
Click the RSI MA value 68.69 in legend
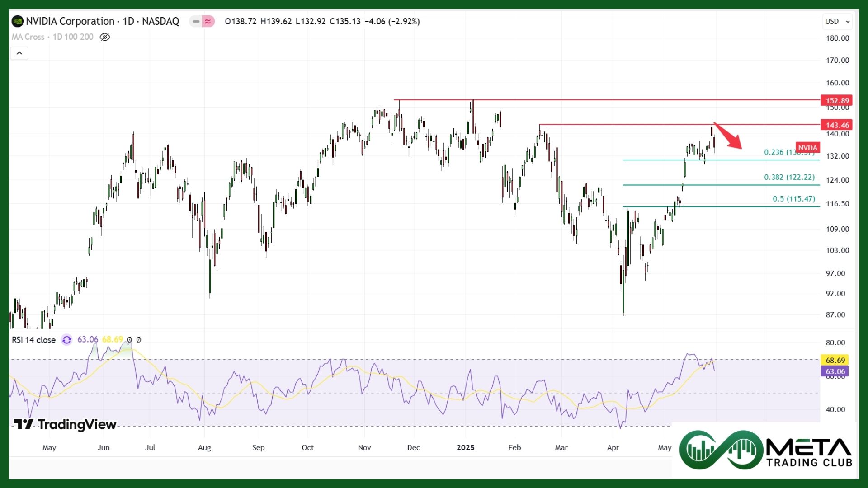113,339
